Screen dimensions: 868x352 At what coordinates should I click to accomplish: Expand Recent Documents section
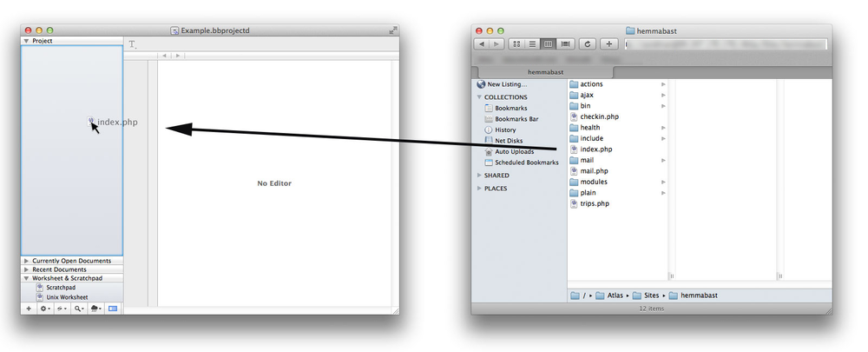(26, 269)
